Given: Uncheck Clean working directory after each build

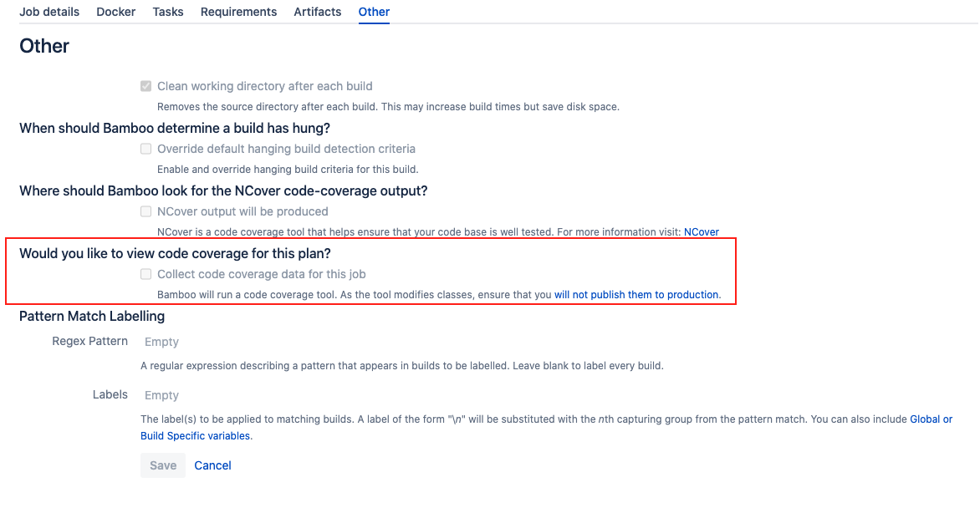Looking at the screenshot, I should [145, 86].
